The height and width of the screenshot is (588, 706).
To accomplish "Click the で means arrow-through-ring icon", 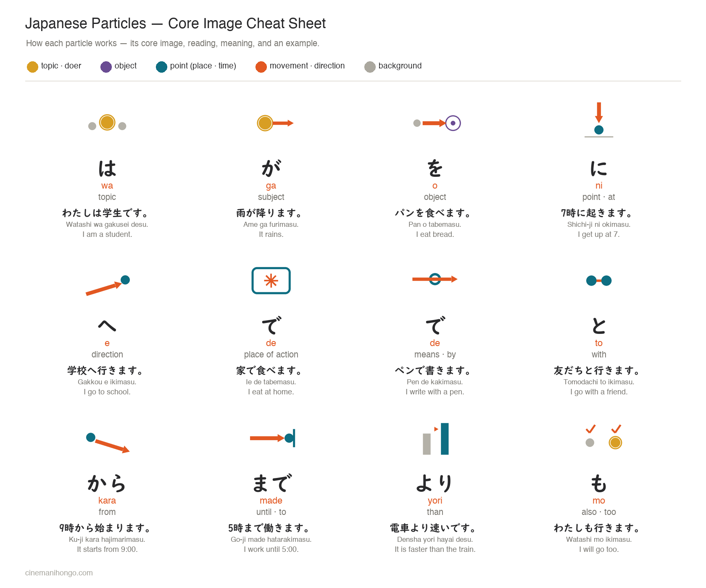I will click(x=435, y=279).
